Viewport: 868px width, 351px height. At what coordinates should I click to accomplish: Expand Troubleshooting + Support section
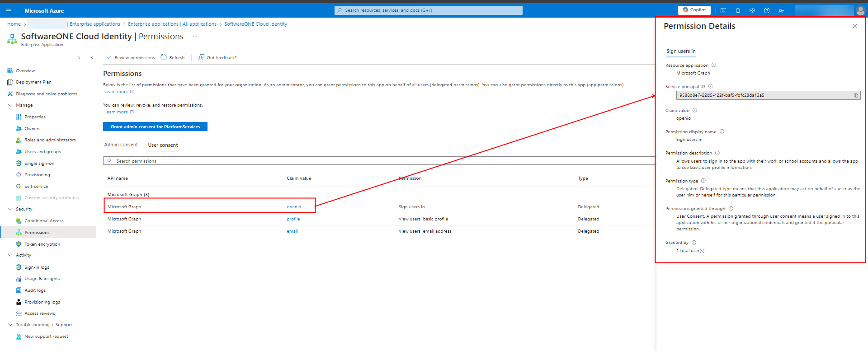tap(10, 325)
